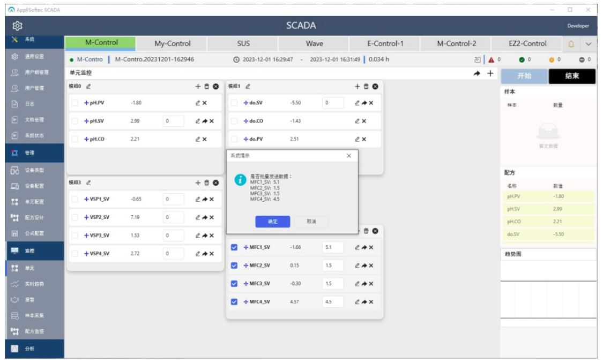Click the edit pencil for pH.CO row
The image size is (603, 364).
pos(197,139)
